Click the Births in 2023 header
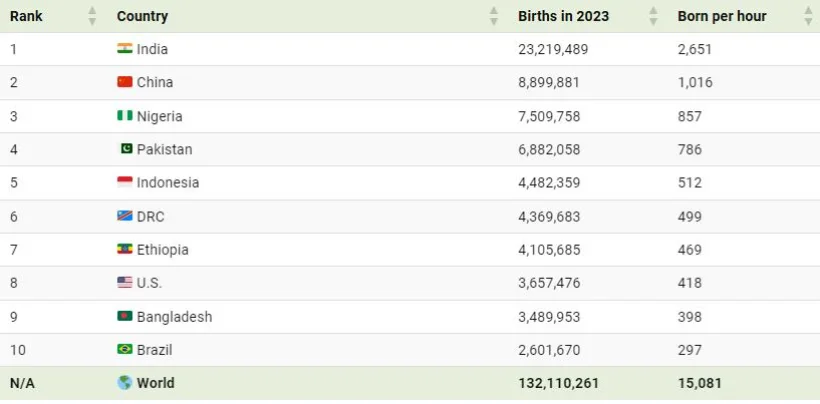Viewport: 820px width, 404px height. (x=563, y=16)
